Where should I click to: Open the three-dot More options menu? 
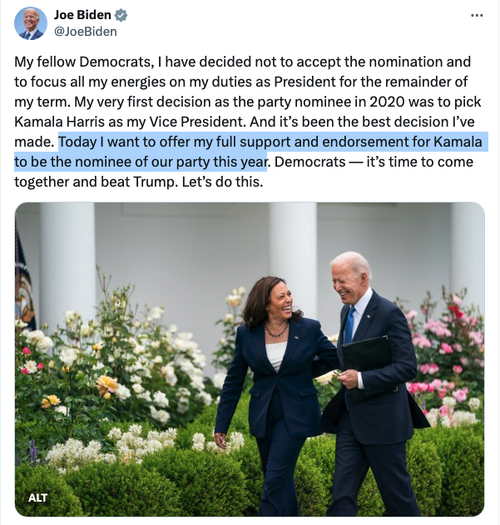tap(477, 15)
